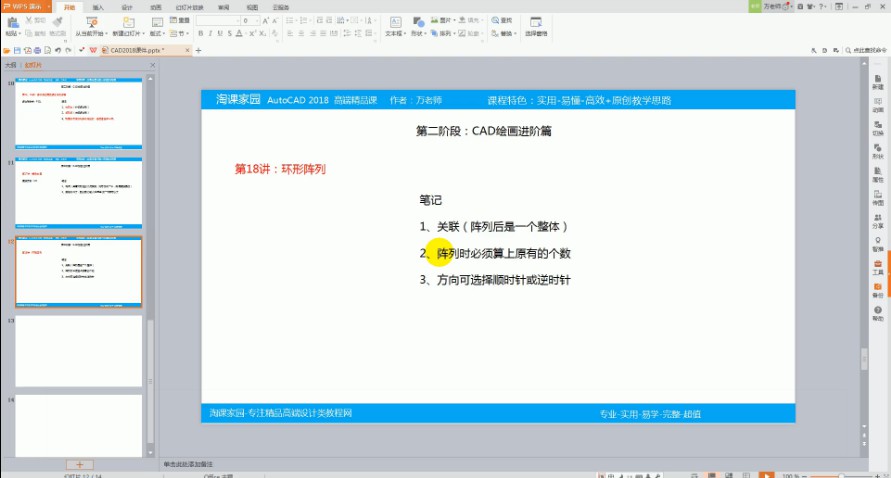Click the Text Box icon
Screen dimensions: 891x478
pos(395,23)
